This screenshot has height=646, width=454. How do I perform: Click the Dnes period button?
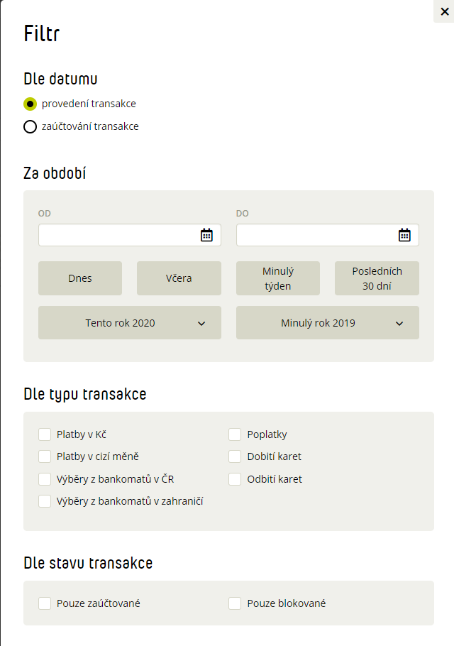tap(80, 278)
